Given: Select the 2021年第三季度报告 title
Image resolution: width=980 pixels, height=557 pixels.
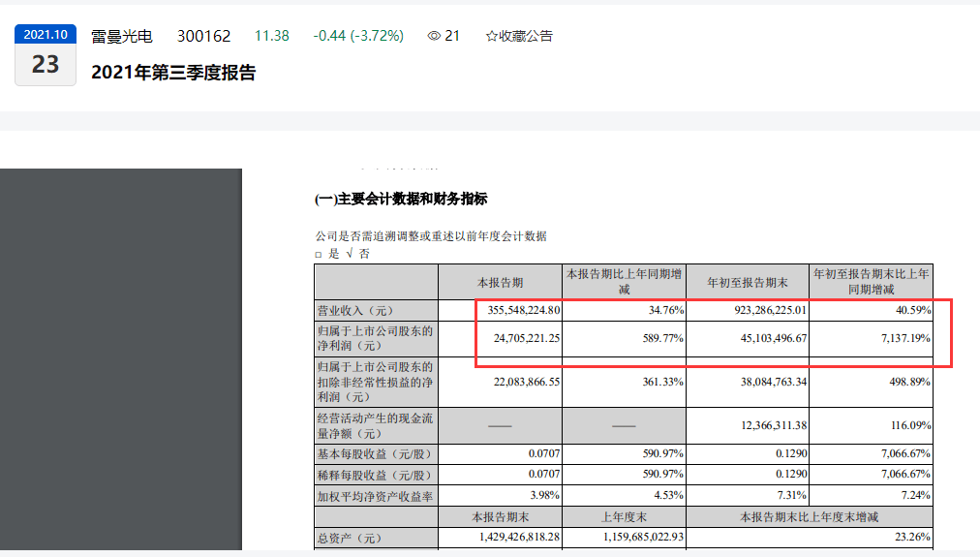Looking at the screenshot, I should tap(173, 73).
